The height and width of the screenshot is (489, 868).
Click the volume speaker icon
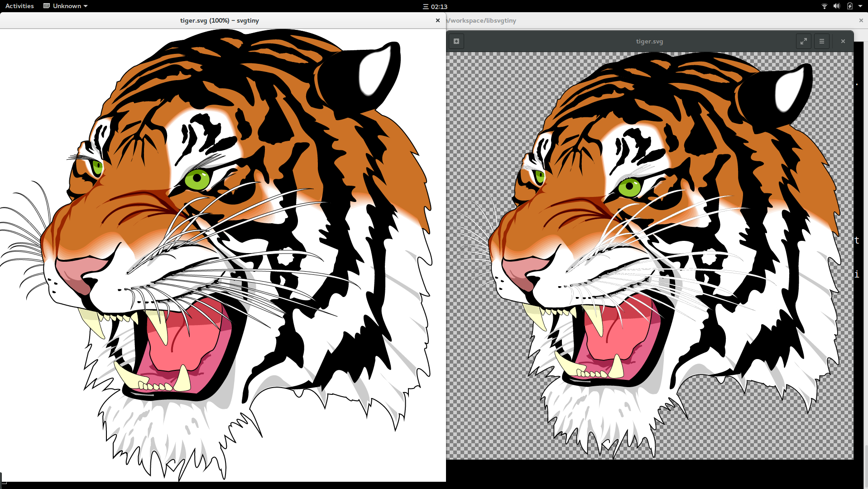point(836,6)
